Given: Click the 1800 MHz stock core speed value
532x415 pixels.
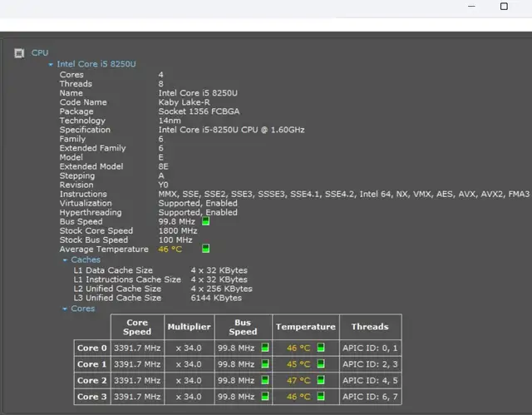Looking at the screenshot, I should pyautogui.click(x=178, y=230).
